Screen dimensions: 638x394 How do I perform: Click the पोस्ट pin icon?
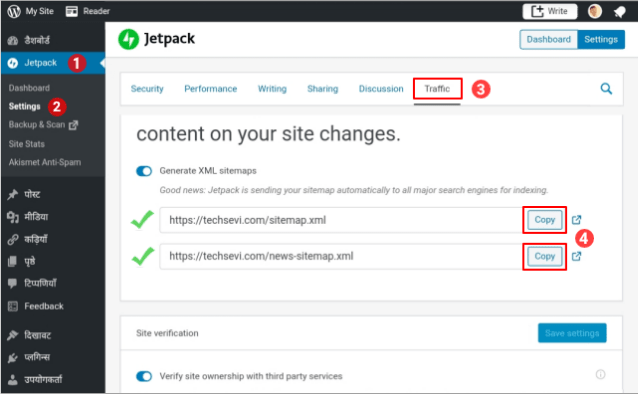[x=13, y=195]
